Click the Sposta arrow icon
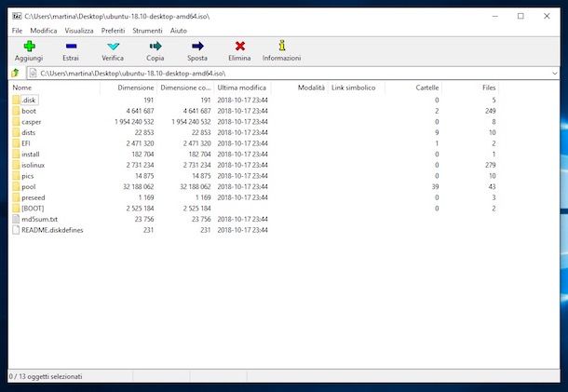This screenshot has width=568, height=392. pos(197,46)
